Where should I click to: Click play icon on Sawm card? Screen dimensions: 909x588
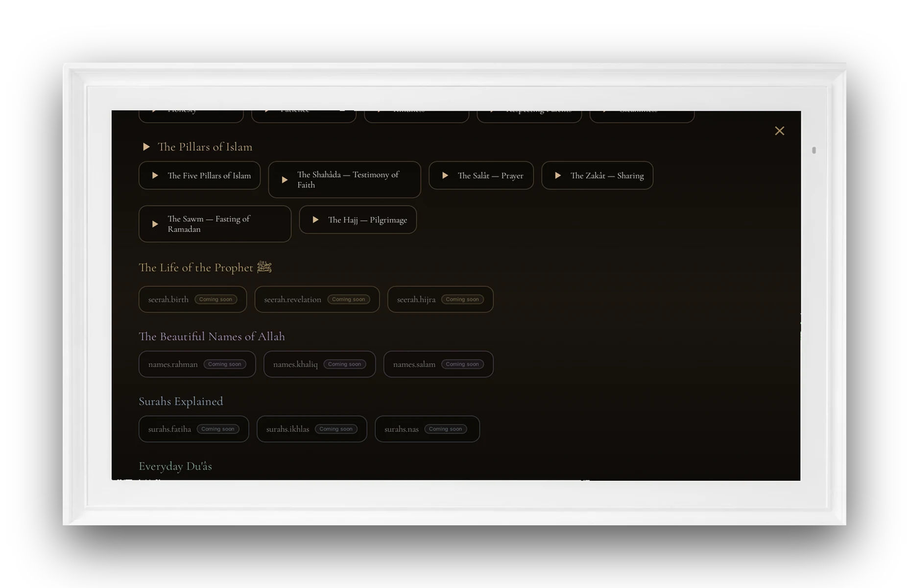tap(155, 224)
